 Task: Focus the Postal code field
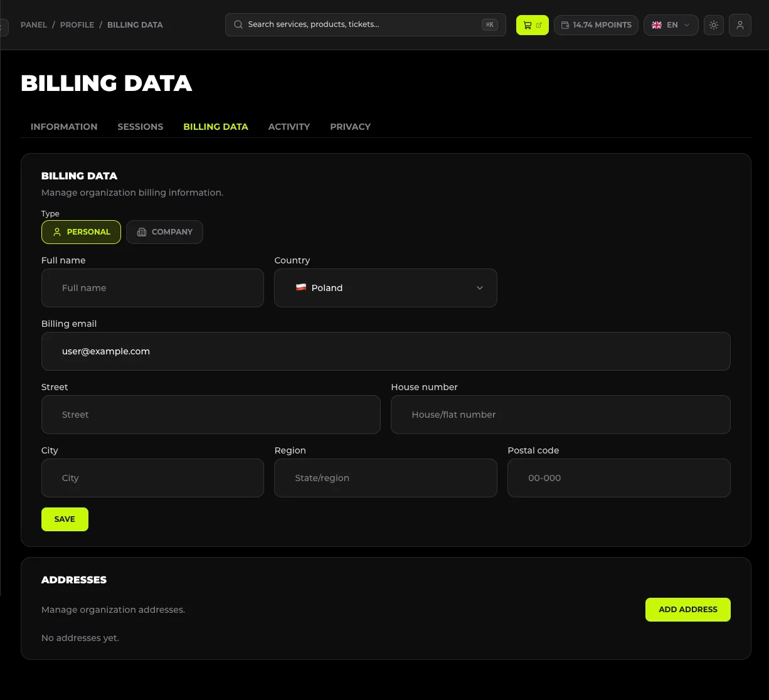pos(619,478)
